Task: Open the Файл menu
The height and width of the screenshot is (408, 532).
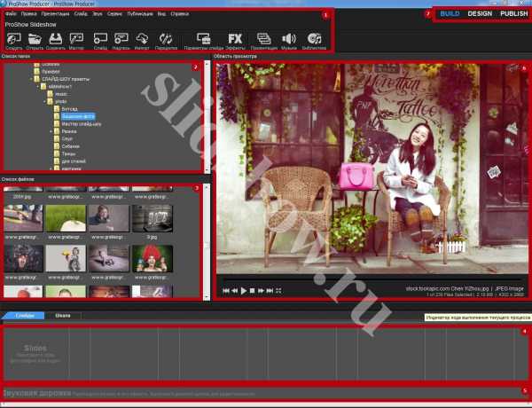Action: coord(11,14)
